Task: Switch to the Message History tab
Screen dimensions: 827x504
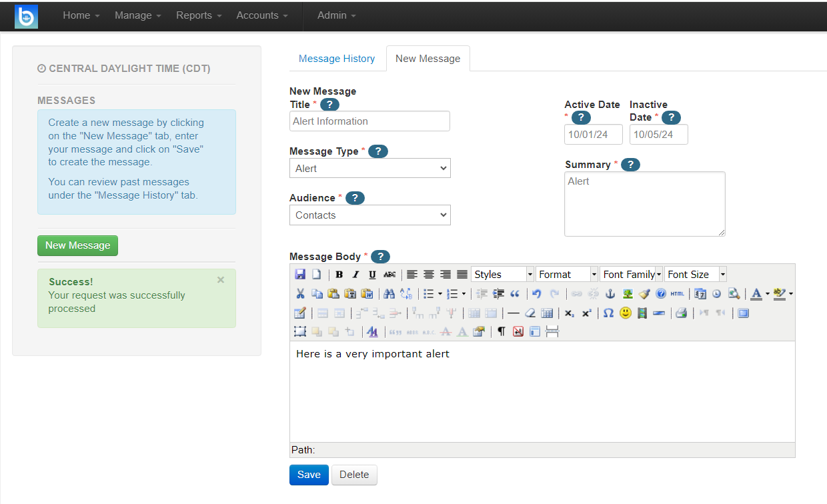Action: point(337,59)
